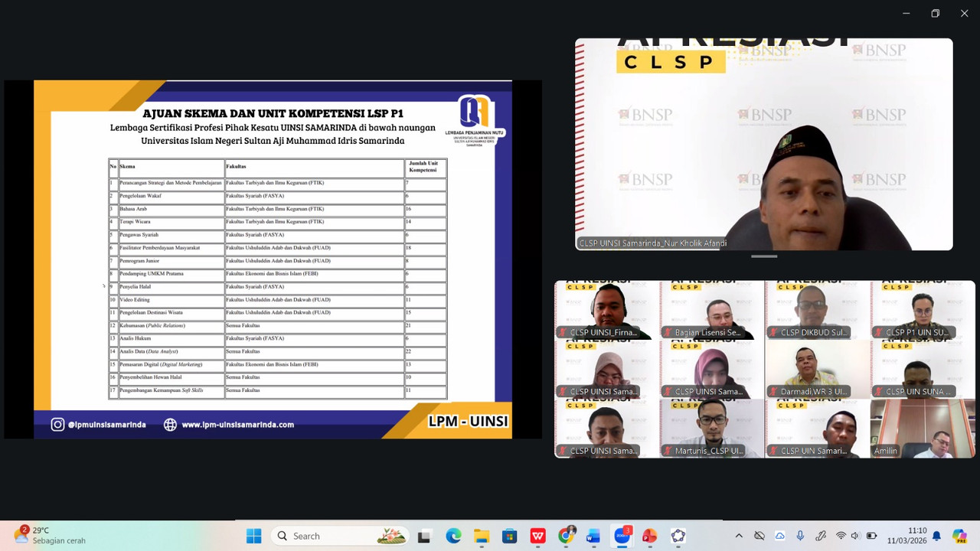Launch Microsoft Edge from the taskbar
The height and width of the screenshot is (551, 980).
pyautogui.click(x=453, y=536)
